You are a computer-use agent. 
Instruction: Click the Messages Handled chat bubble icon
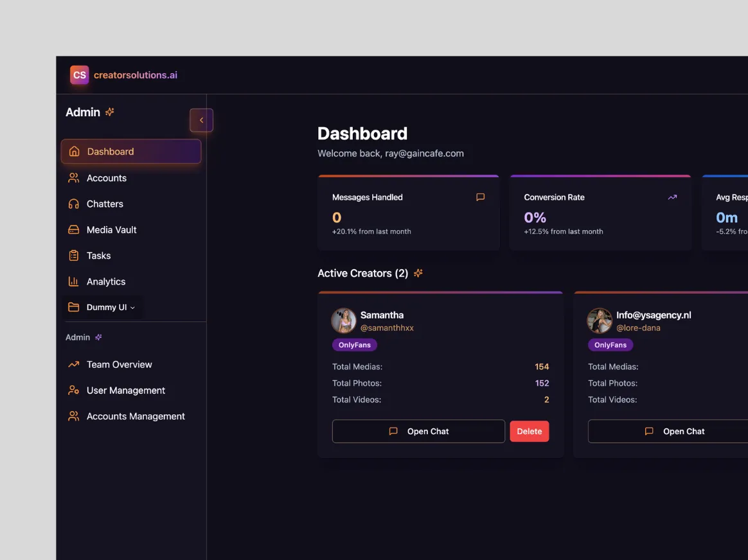point(480,197)
